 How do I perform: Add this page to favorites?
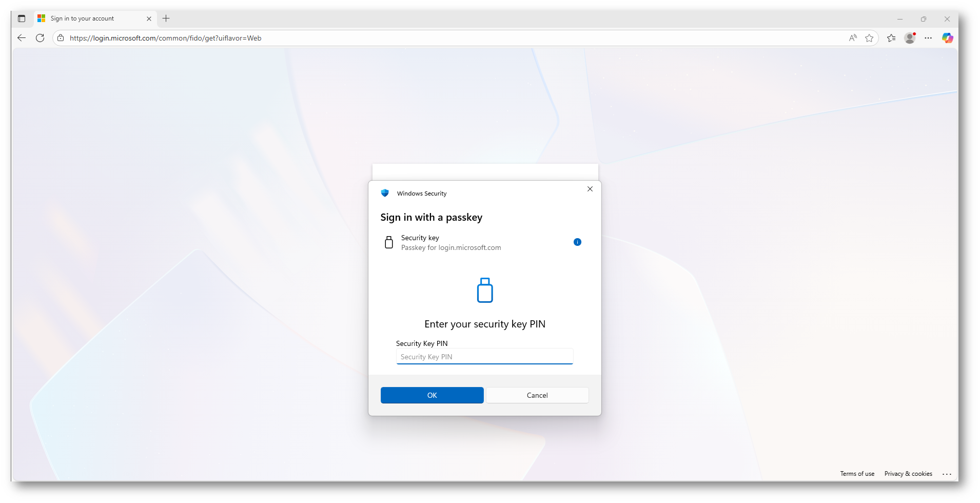[x=869, y=38]
